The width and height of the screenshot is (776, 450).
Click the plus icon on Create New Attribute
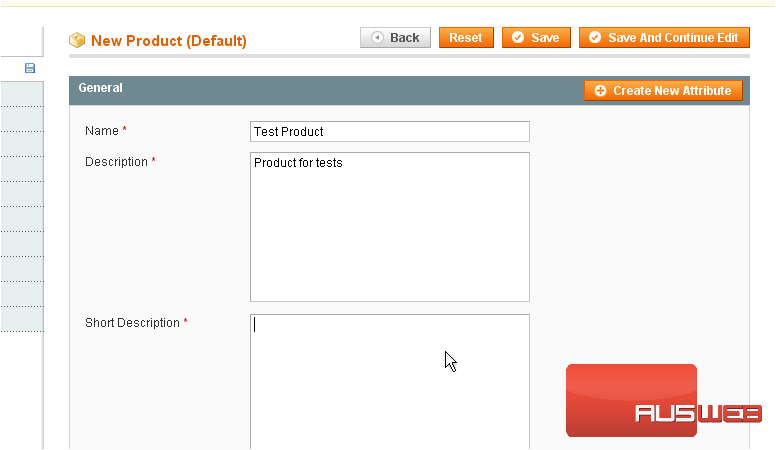(600, 91)
